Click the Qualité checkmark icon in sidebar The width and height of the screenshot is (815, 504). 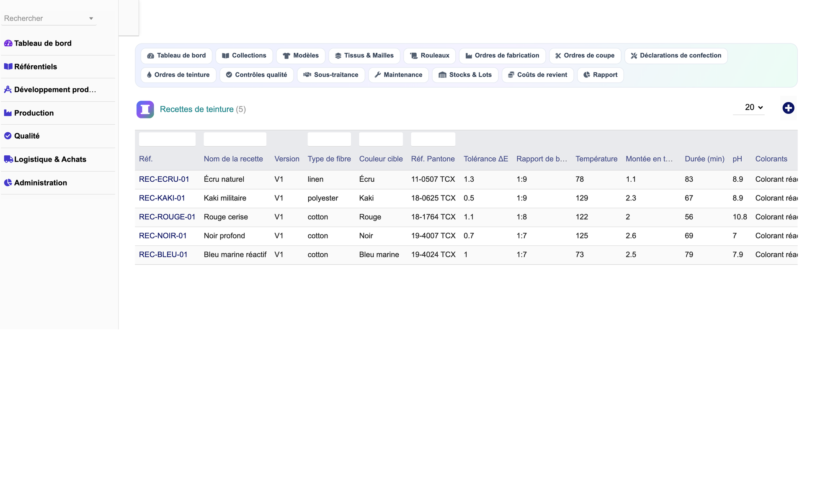click(8, 136)
